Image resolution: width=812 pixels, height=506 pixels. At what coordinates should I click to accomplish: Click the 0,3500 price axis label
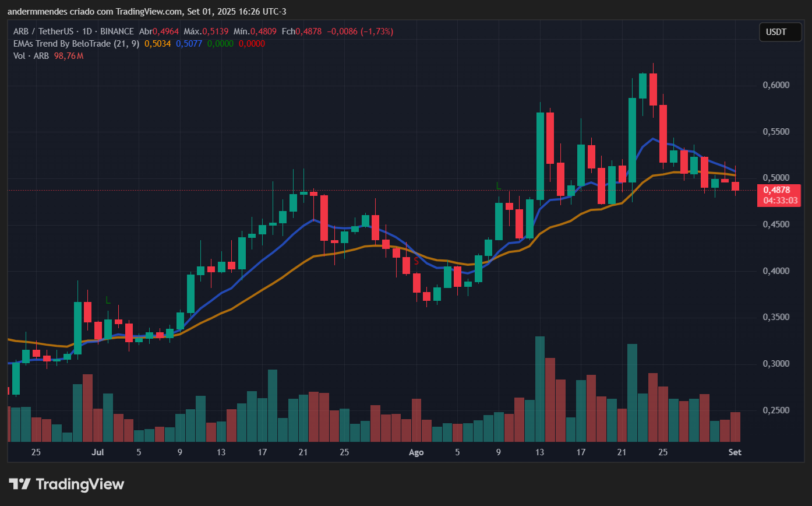click(775, 317)
